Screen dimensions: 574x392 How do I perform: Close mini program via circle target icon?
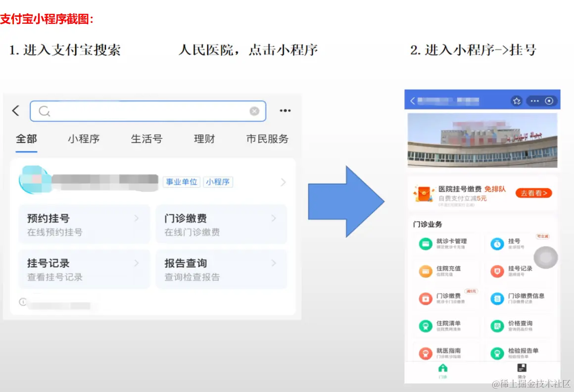549,101
